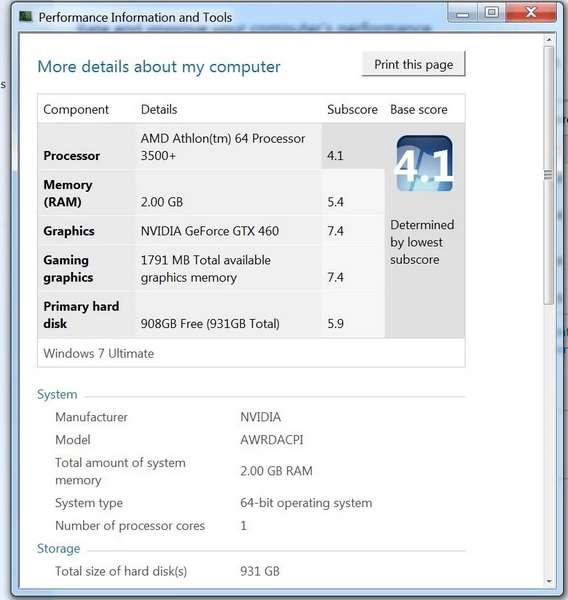Click 'Number of processor cores' label
568x600 pixels.
coord(130,526)
